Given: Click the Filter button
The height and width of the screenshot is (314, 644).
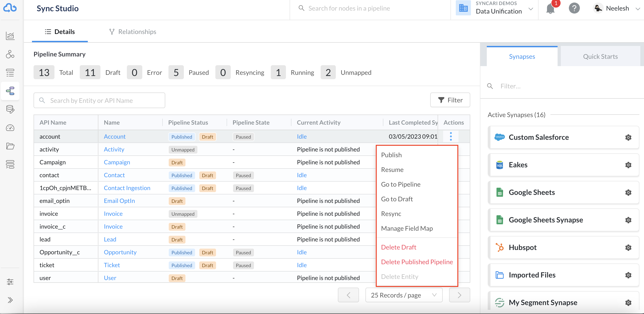Looking at the screenshot, I should (450, 100).
